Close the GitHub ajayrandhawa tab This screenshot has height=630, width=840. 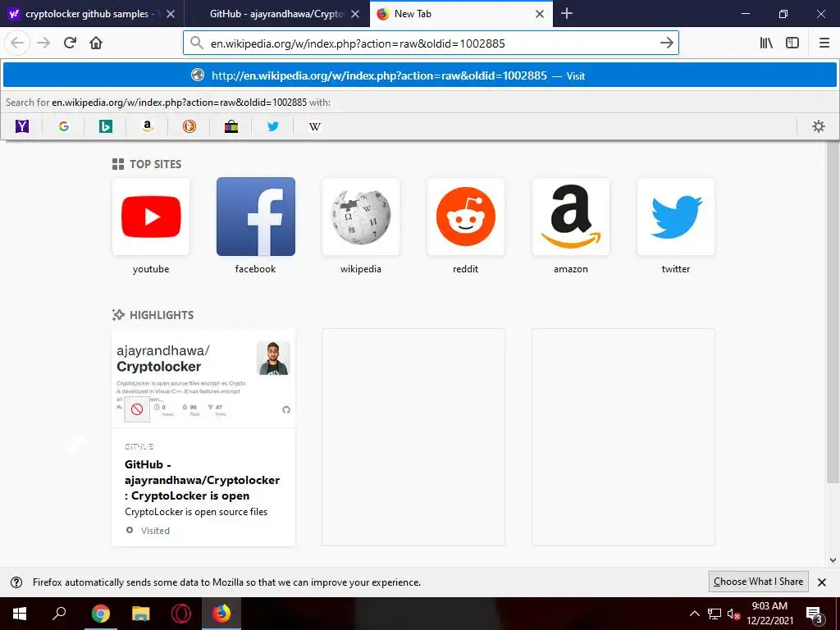click(x=355, y=14)
